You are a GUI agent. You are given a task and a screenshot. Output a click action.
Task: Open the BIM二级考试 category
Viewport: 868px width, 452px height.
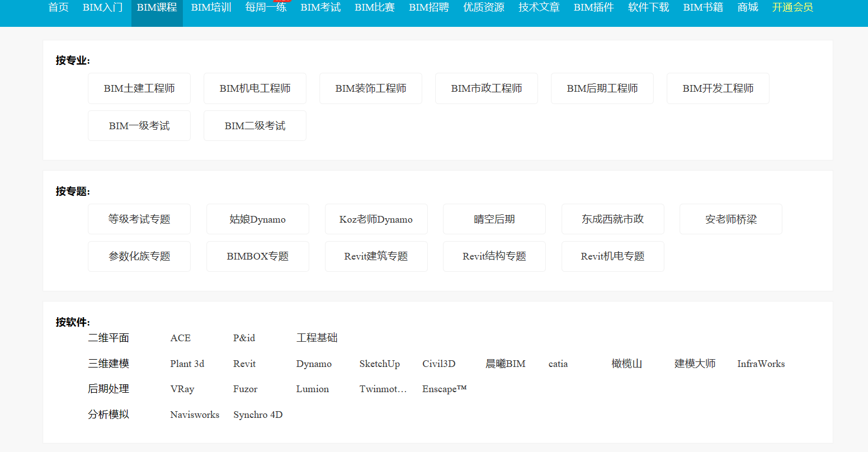[x=255, y=126]
